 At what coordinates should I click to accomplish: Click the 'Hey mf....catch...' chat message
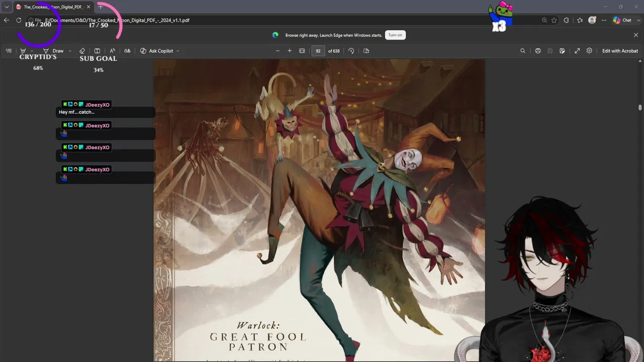tap(76, 112)
